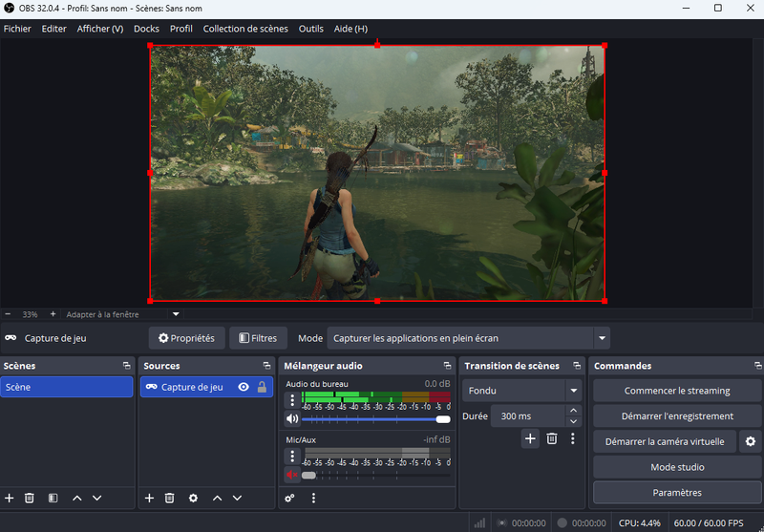Zoom in preview with plus icon
Viewport: 764px width, 532px height.
(x=53, y=314)
